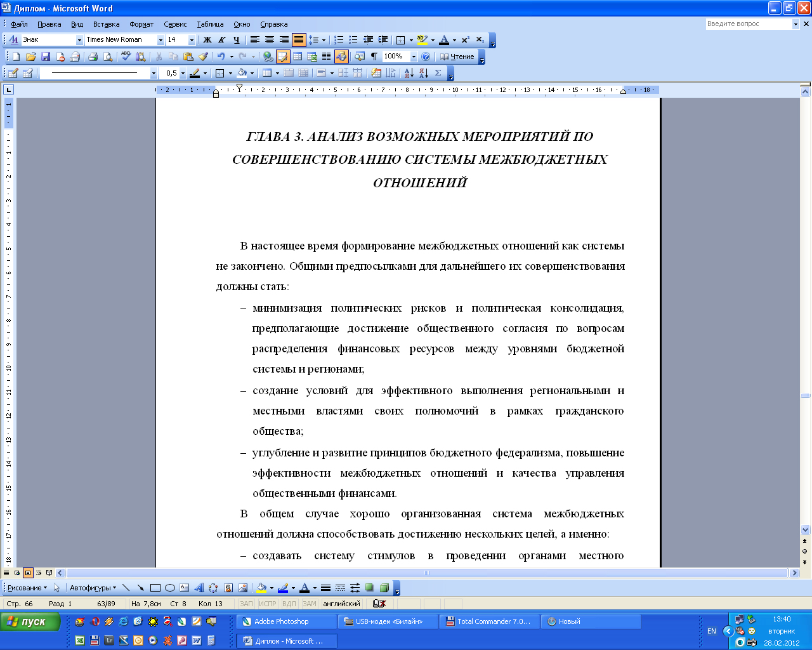Open Microsoft Word Help

[426, 56]
